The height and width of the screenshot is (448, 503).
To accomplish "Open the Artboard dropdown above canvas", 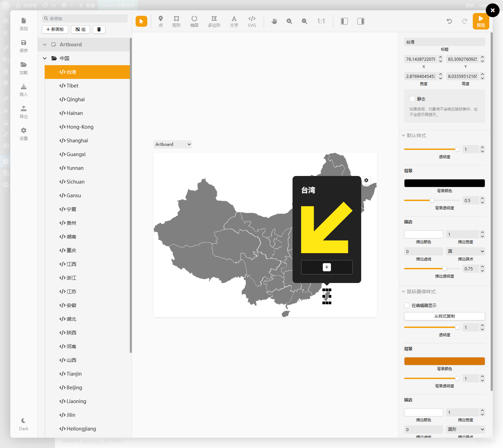I will pos(172,144).
